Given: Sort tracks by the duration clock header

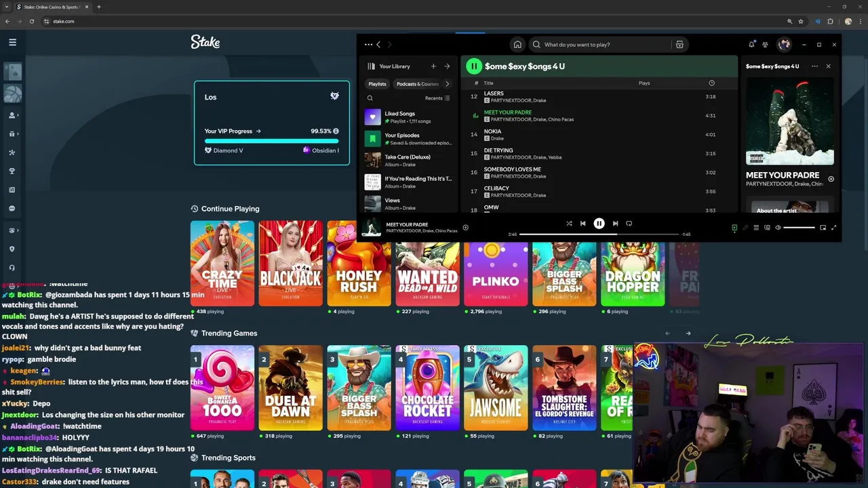Looking at the screenshot, I should pos(711,83).
